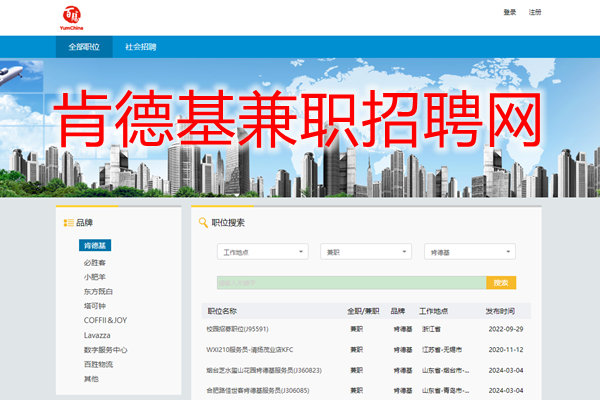
Task: Open the WXI210服务员 job listing
Action: coord(249,349)
